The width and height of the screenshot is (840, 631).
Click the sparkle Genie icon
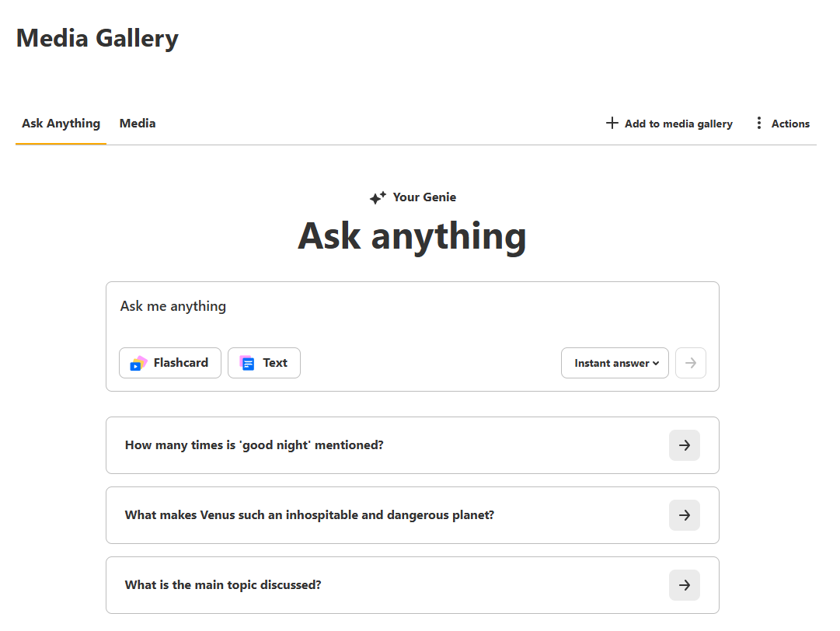378,197
